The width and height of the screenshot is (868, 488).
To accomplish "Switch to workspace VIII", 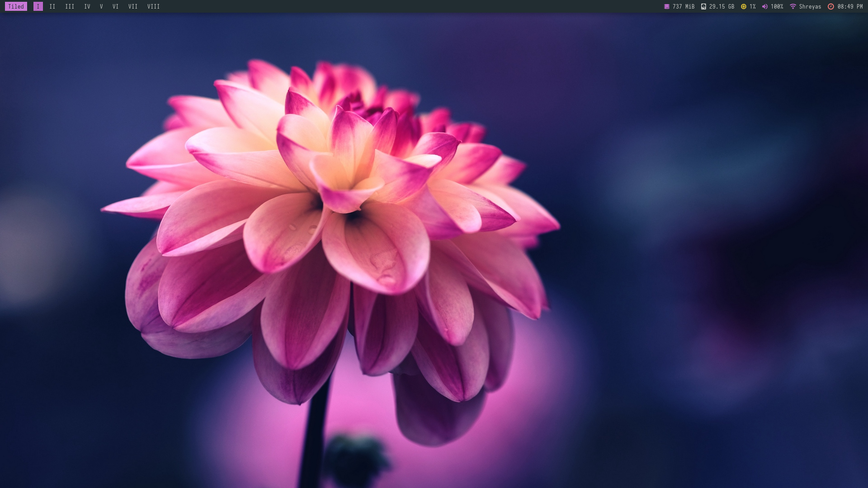I will (154, 6).
